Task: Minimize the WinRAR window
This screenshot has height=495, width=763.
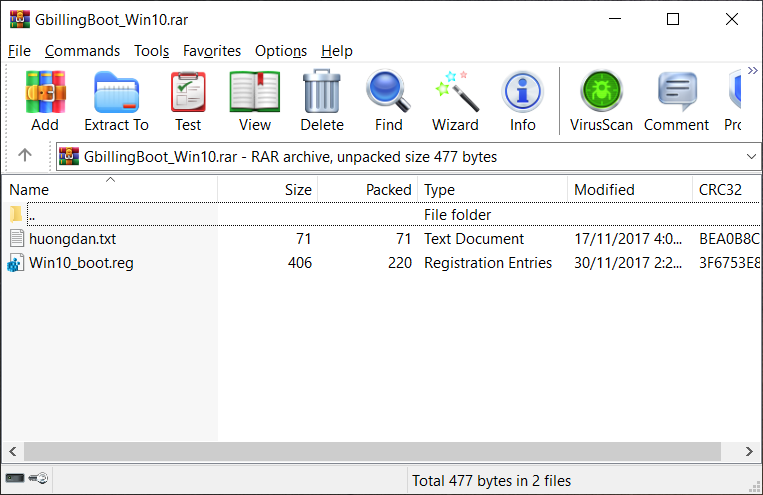Action: point(615,19)
